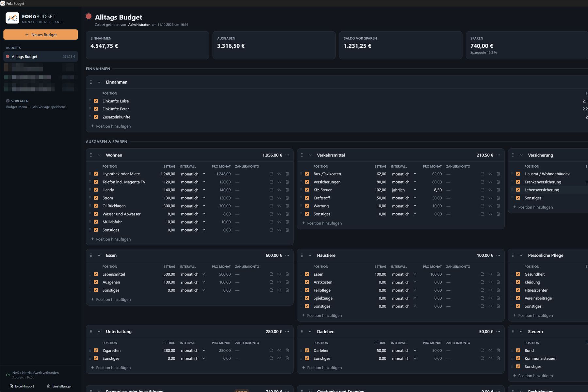Screen dimensions: 588x392
Task: Click the Essen category drag handle
Action: pyautogui.click(x=91, y=255)
